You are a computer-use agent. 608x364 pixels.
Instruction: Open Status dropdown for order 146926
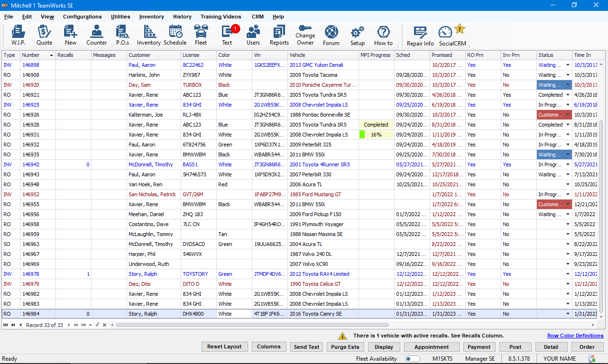click(x=568, y=115)
